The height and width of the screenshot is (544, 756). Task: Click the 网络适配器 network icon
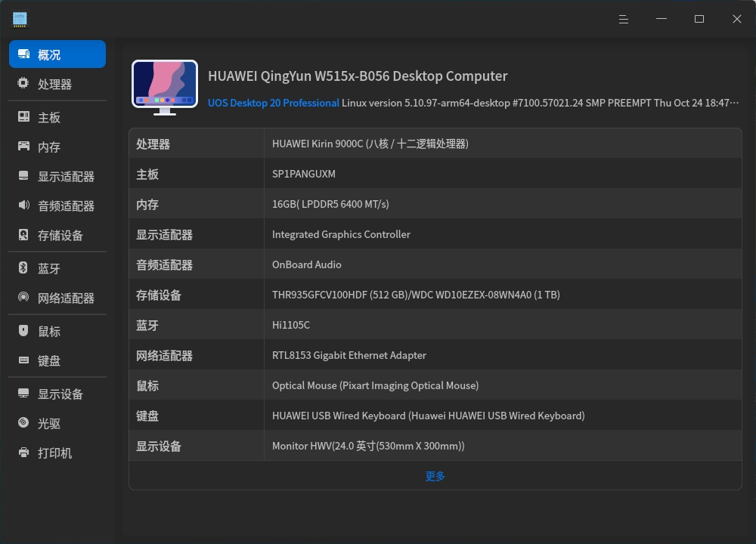coord(23,297)
